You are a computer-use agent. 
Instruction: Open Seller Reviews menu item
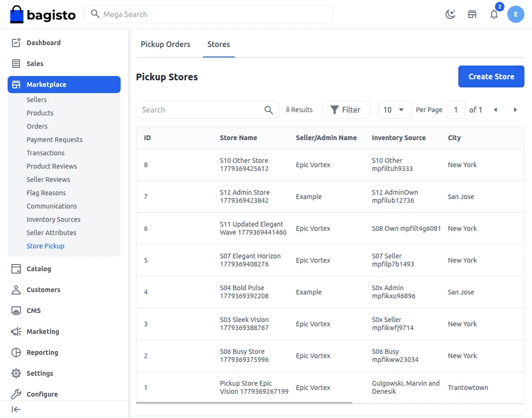(x=48, y=180)
